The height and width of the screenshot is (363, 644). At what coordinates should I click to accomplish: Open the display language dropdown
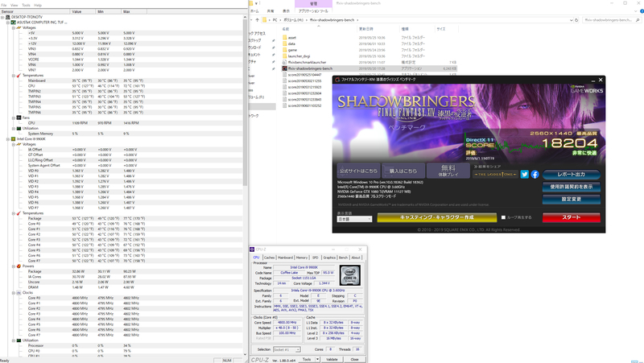click(x=354, y=219)
